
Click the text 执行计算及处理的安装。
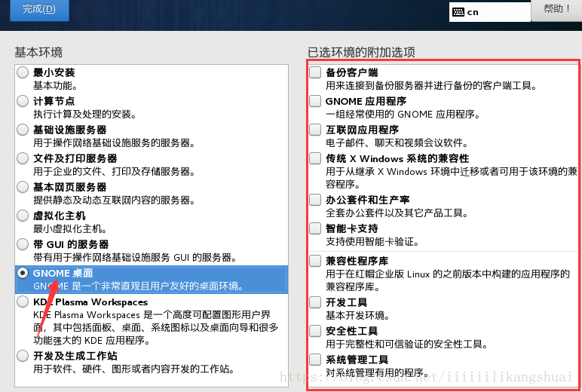pyautogui.click(x=85, y=115)
